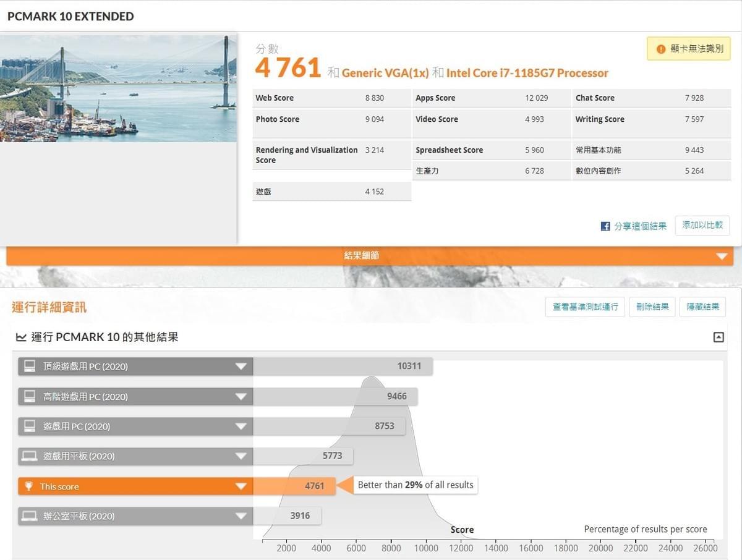Click the 9466 score bar
Image resolution: width=742 pixels, height=560 pixels.
(336, 396)
